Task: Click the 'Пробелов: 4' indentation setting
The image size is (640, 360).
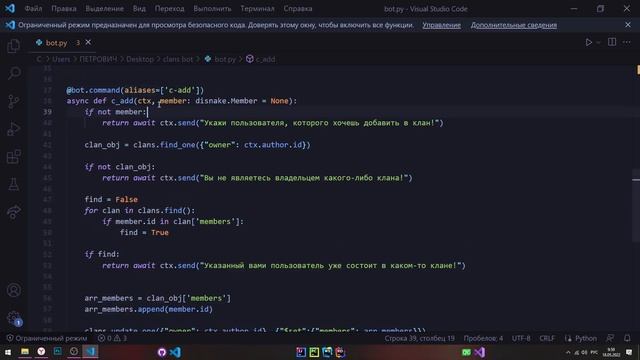Action: (483, 338)
